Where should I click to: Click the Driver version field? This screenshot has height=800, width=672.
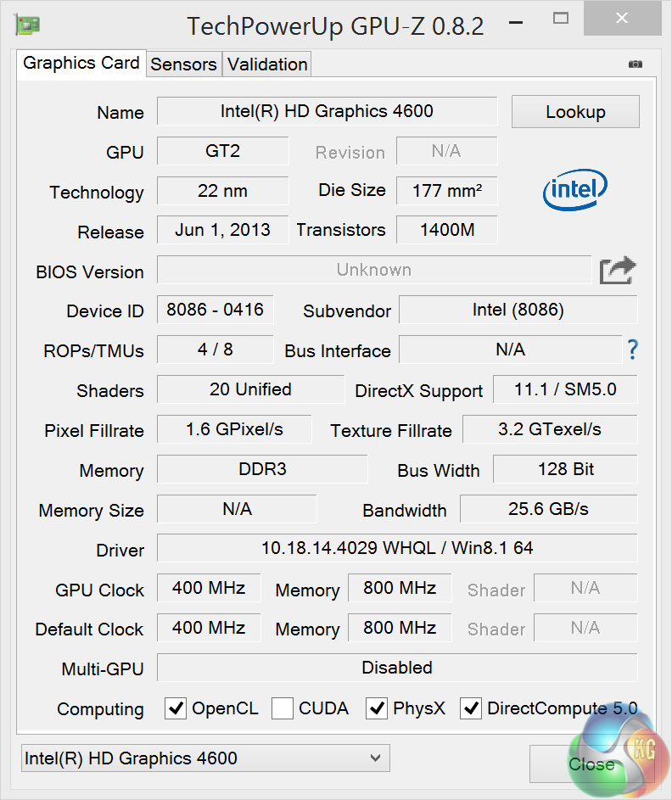point(397,548)
